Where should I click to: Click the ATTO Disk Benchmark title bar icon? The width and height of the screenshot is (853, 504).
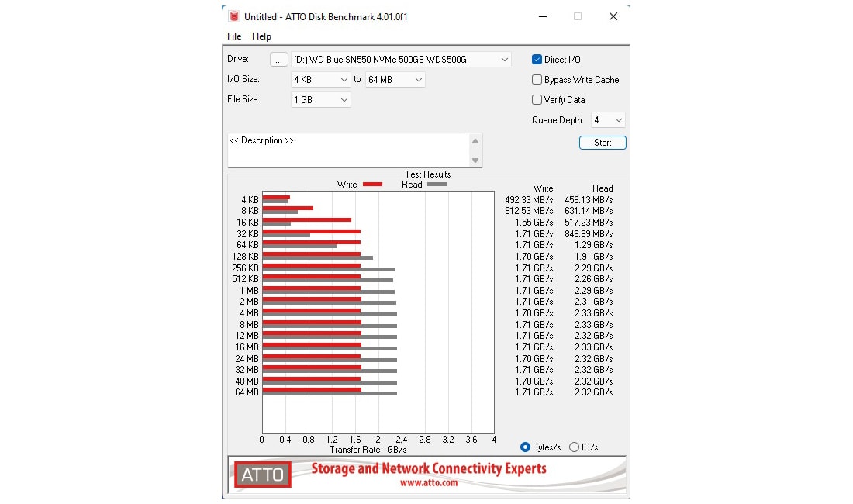[x=234, y=16]
